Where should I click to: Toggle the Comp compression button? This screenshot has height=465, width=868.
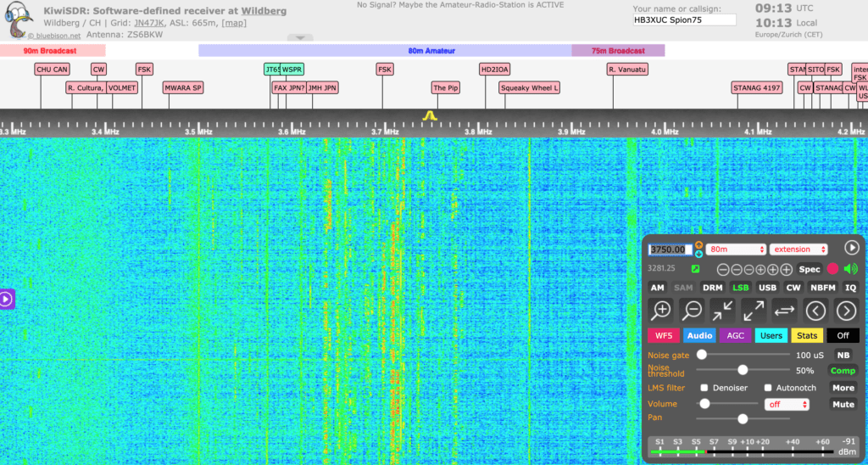tap(843, 371)
